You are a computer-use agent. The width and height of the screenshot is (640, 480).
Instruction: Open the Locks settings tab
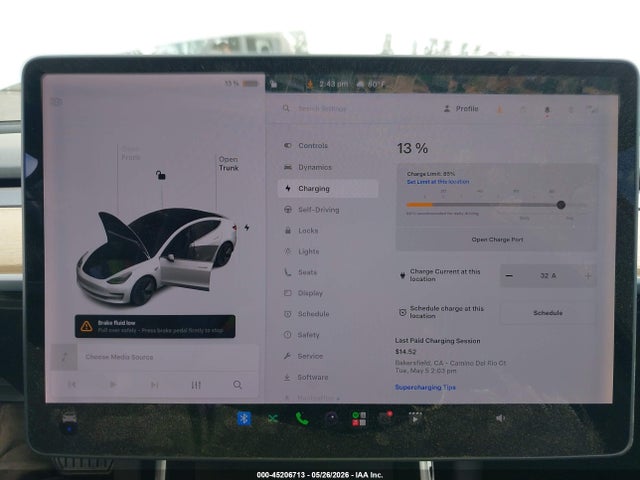click(301, 231)
